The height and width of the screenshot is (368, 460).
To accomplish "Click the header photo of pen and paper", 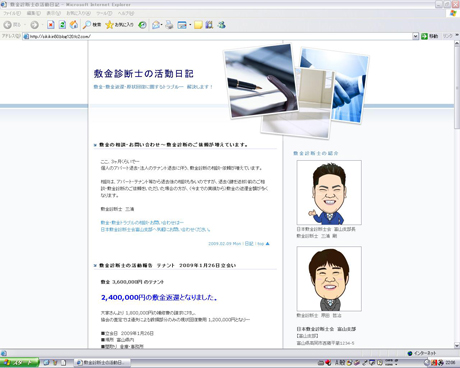I will (261, 81).
